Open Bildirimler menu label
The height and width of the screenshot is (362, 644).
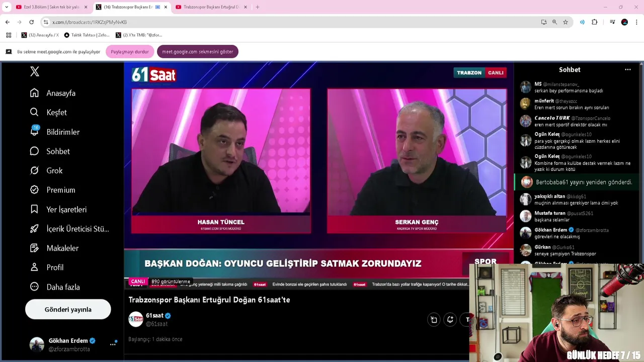tap(63, 132)
